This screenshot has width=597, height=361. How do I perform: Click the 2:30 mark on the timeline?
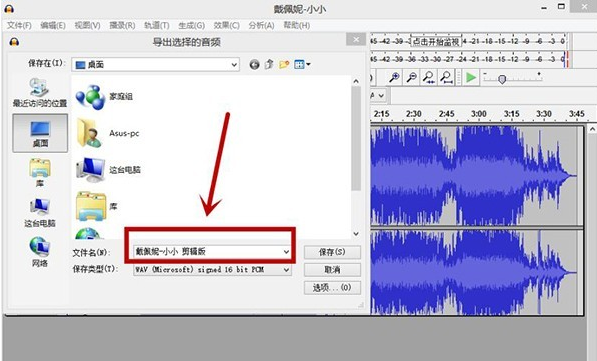click(x=413, y=114)
